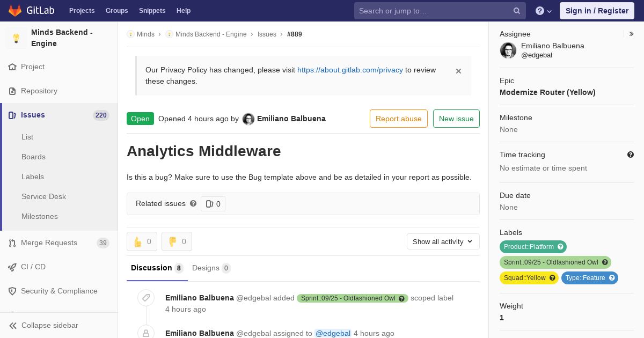
Task: Click the @edgebal mention link
Action: 333,333
